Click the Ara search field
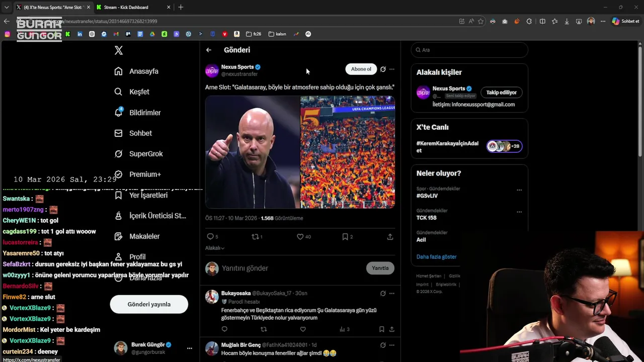Image resolution: width=644 pixels, height=362 pixels. (x=469, y=50)
